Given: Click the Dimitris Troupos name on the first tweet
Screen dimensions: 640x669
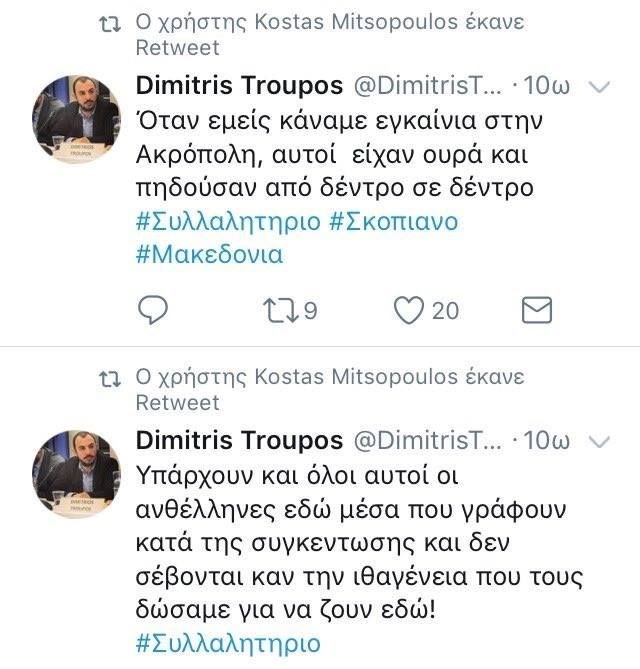Looking at the screenshot, I should [237, 87].
